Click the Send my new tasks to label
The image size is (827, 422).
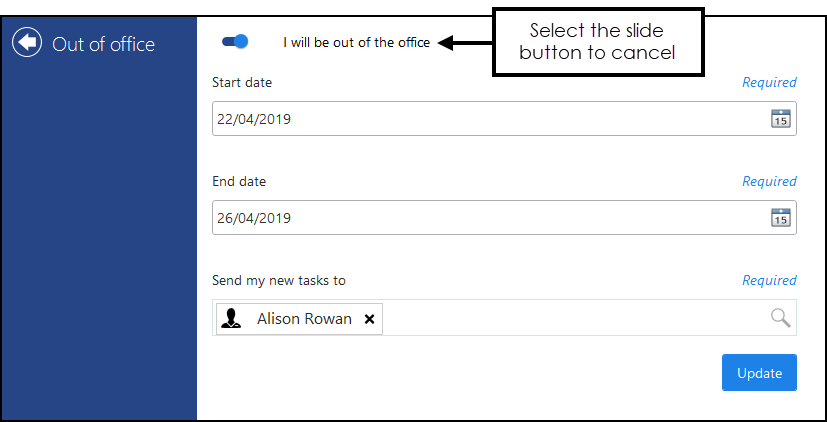pos(279,281)
